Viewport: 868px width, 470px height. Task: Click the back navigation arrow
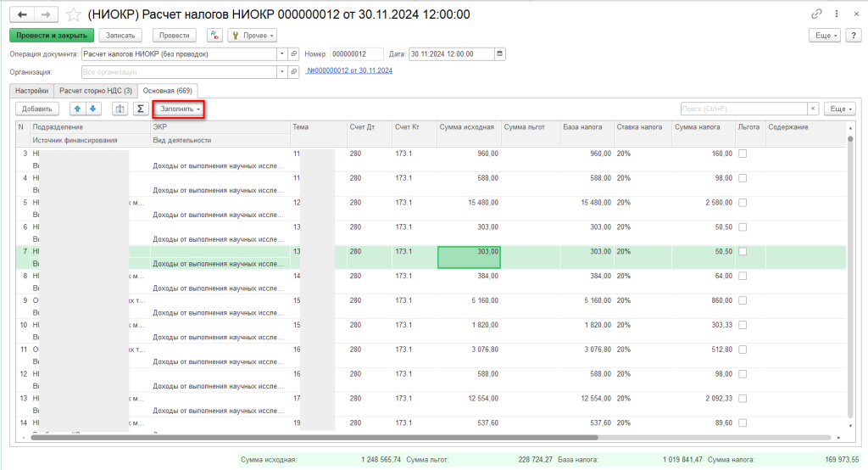click(22, 14)
